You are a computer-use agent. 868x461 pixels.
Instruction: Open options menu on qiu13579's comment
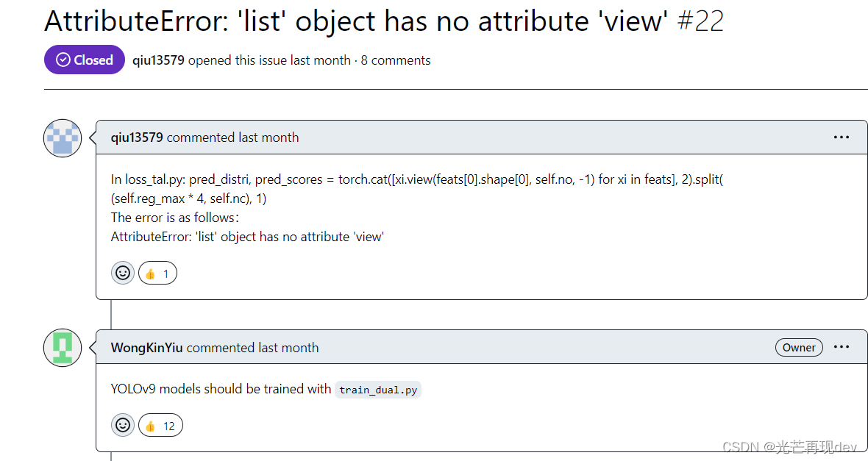[x=841, y=137]
